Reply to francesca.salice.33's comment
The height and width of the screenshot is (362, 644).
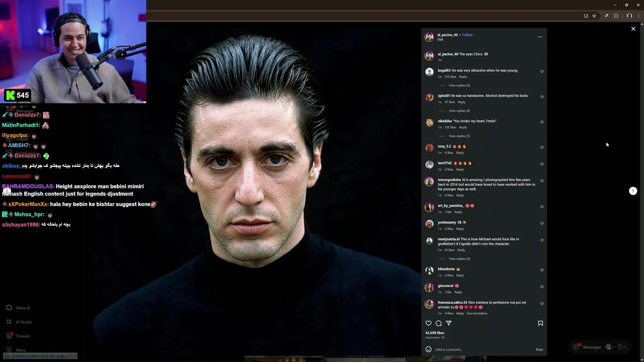460,313
